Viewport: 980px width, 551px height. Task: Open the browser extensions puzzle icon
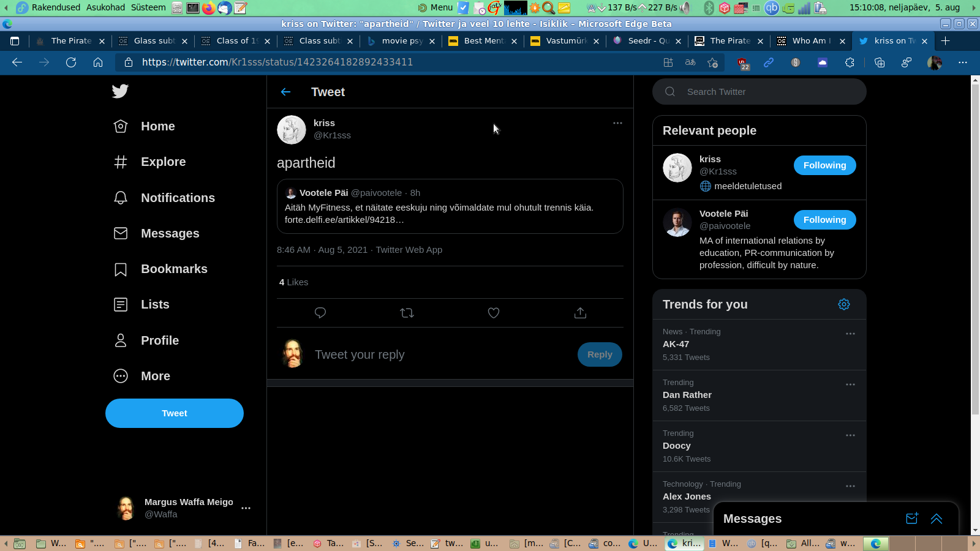850,62
